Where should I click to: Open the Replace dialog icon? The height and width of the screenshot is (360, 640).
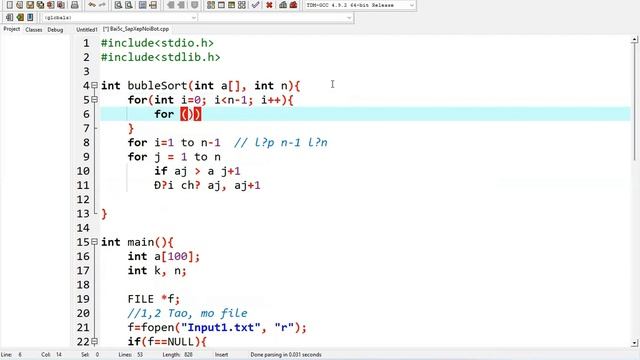pos(129,5)
